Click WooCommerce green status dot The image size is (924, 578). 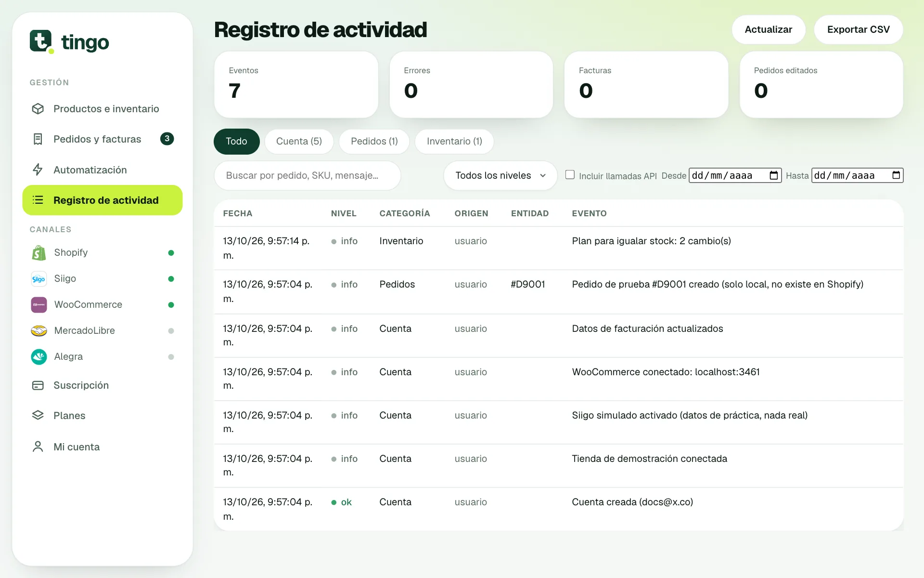[x=171, y=305]
